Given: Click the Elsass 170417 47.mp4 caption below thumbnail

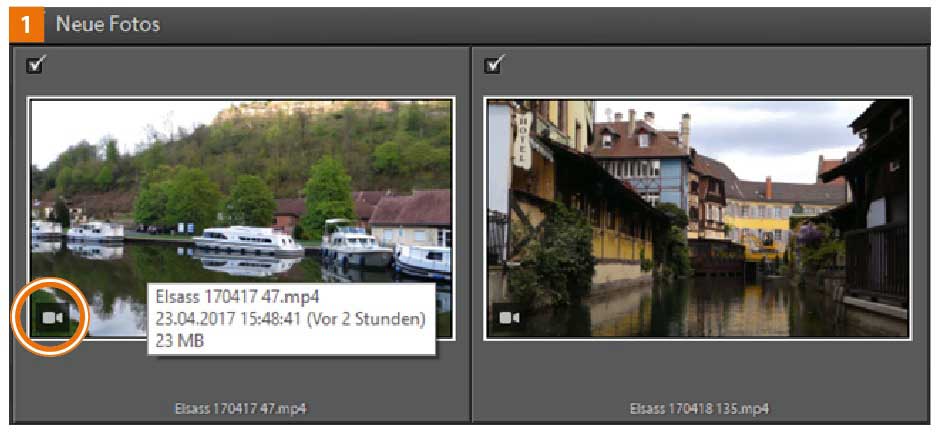Looking at the screenshot, I should (241, 409).
